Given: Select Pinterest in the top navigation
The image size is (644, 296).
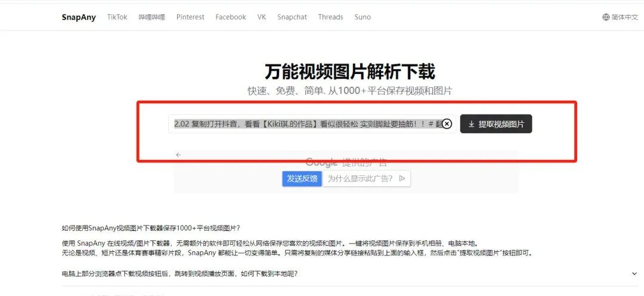Looking at the screenshot, I should [190, 17].
